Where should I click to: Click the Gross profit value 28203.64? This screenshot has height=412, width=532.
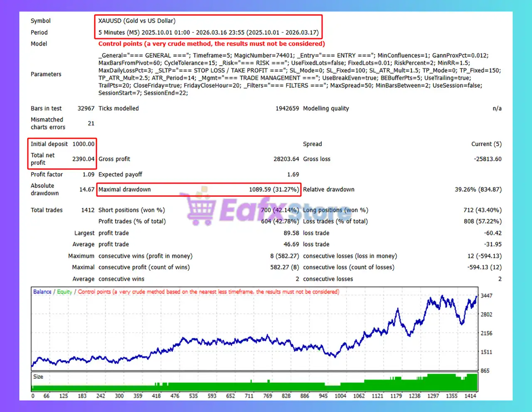click(x=286, y=159)
